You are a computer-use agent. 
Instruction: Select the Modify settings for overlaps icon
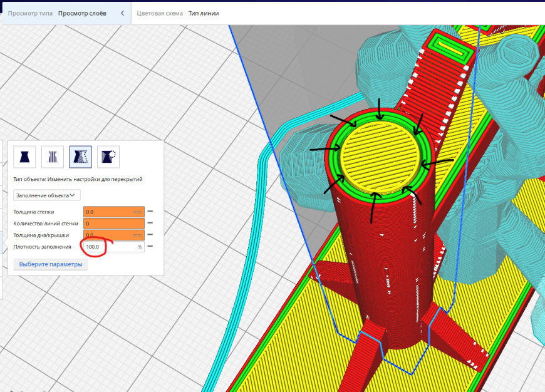(80, 157)
